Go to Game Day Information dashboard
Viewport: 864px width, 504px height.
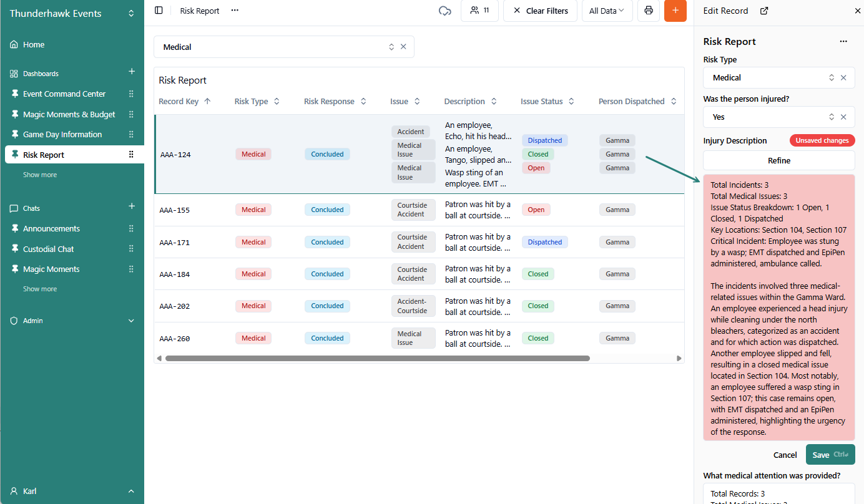coord(62,134)
